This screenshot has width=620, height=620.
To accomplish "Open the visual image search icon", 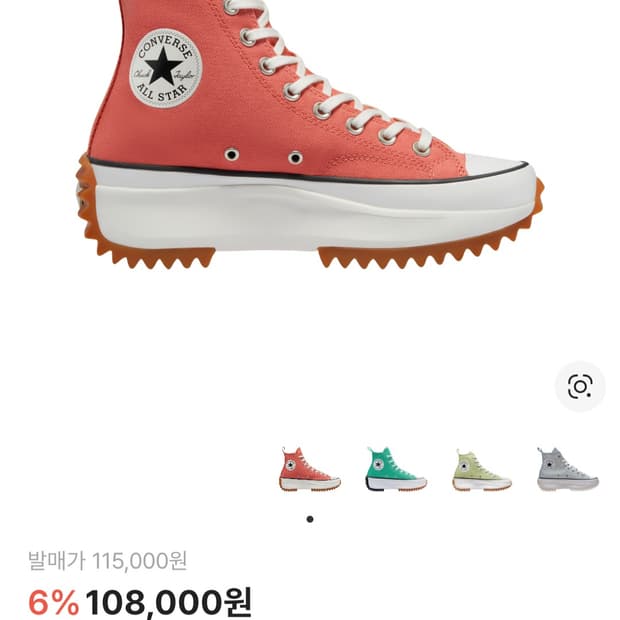I will [x=580, y=386].
